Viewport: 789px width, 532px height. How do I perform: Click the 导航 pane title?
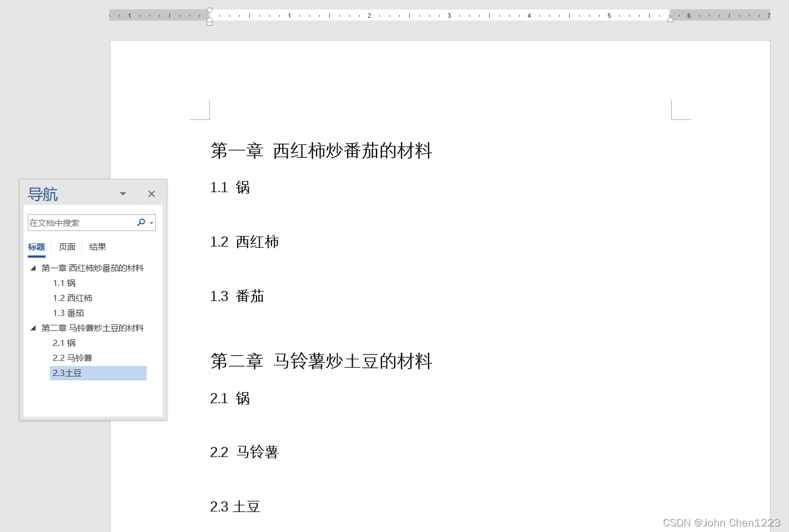(x=43, y=194)
